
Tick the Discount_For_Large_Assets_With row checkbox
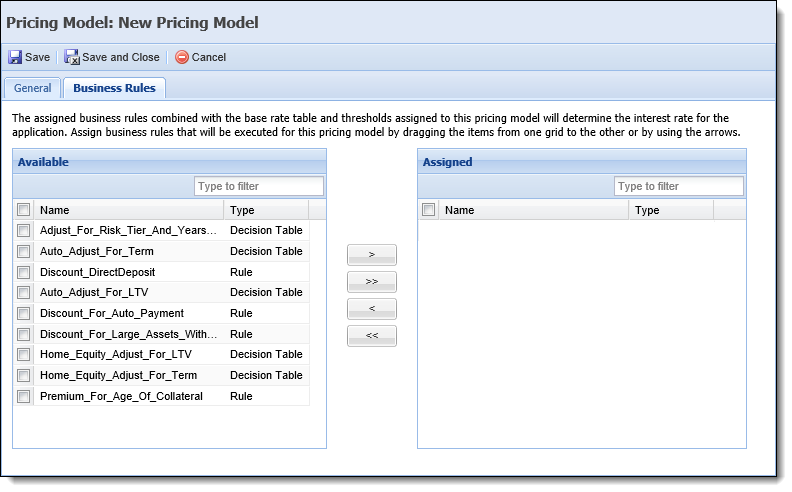pyautogui.click(x=23, y=334)
